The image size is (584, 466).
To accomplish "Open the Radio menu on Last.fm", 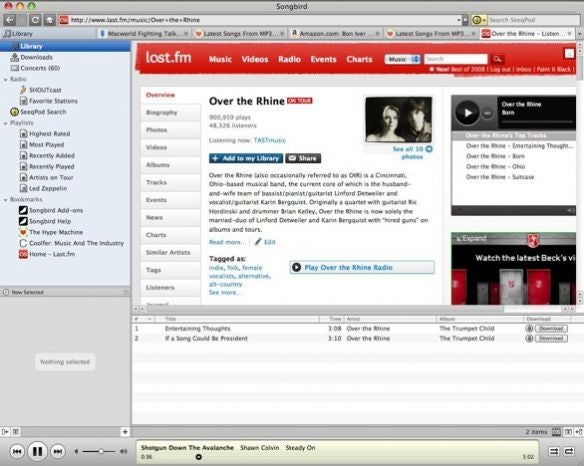I will (289, 59).
